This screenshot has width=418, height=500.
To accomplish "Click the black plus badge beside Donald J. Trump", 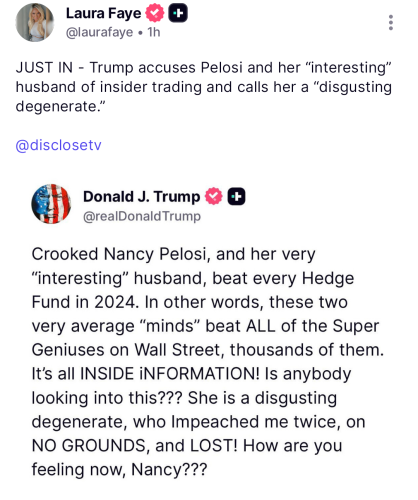I will (236, 196).
